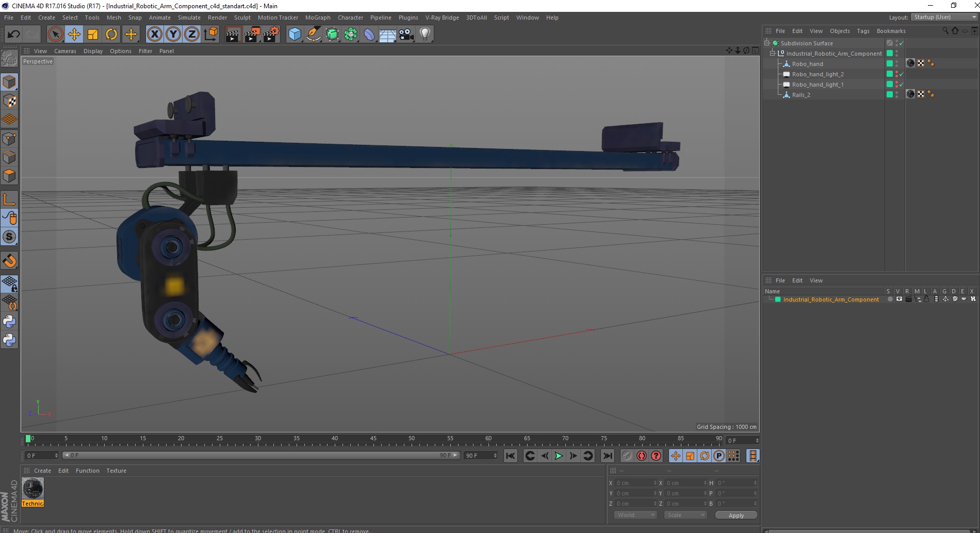The image size is (980, 533).
Task: Select the Rails_2 object
Action: pyautogui.click(x=801, y=95)
